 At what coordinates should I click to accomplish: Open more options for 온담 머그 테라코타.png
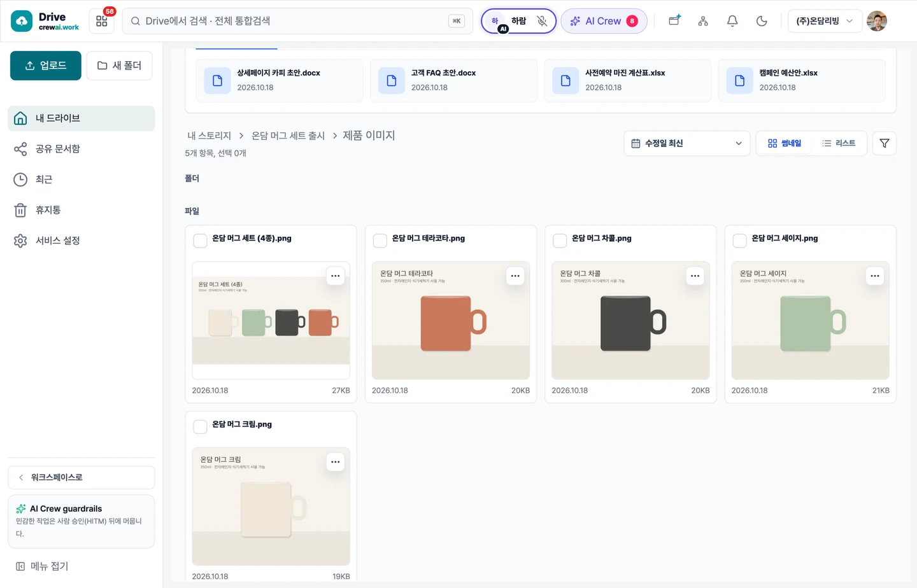[515, 276]
